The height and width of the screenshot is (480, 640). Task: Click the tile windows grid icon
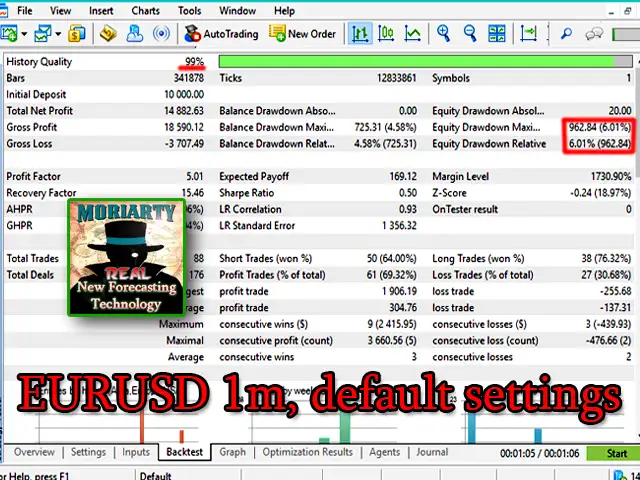click(497, 34)
